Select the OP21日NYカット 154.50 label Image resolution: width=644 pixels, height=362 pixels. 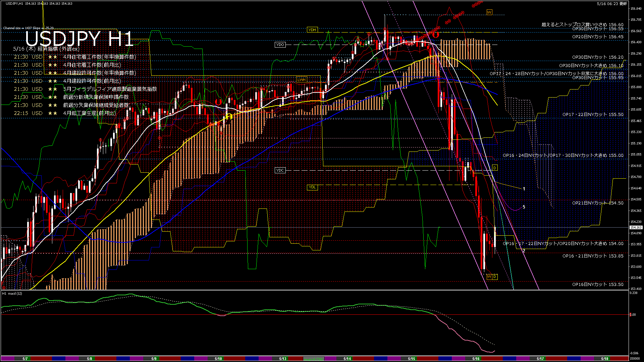point(598,203)
